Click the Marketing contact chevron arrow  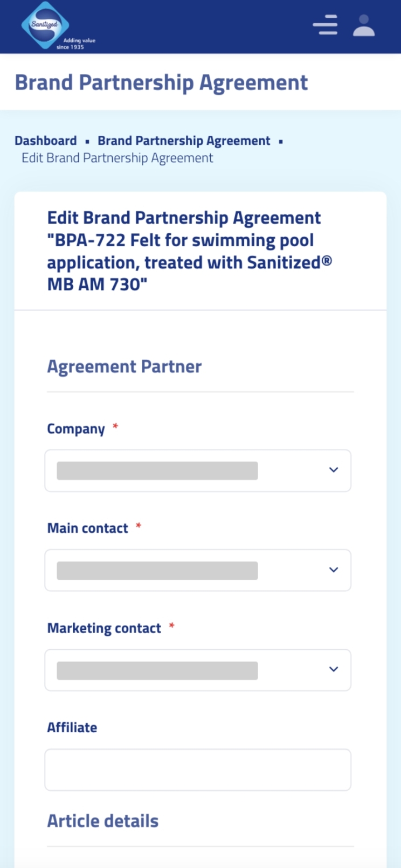point(334,669)
